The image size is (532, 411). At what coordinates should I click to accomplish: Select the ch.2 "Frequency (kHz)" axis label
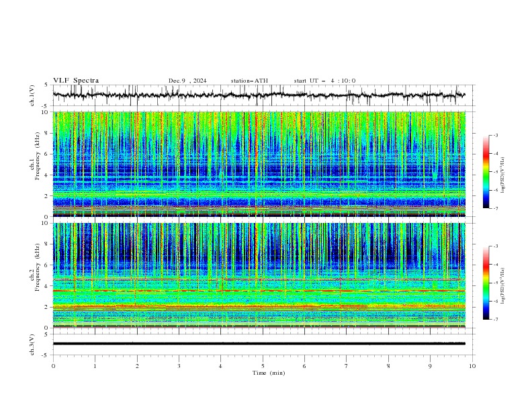[x=38, y=267]
